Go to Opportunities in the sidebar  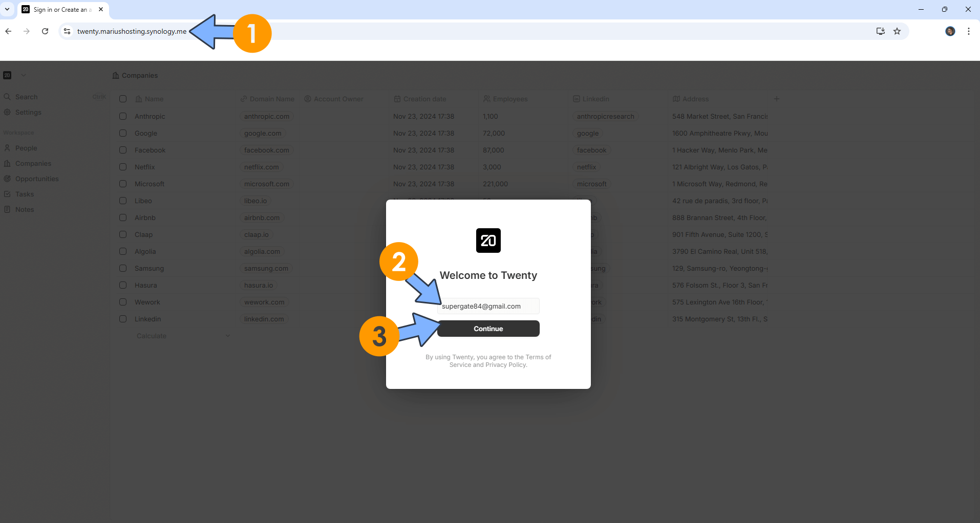[37, 179]
